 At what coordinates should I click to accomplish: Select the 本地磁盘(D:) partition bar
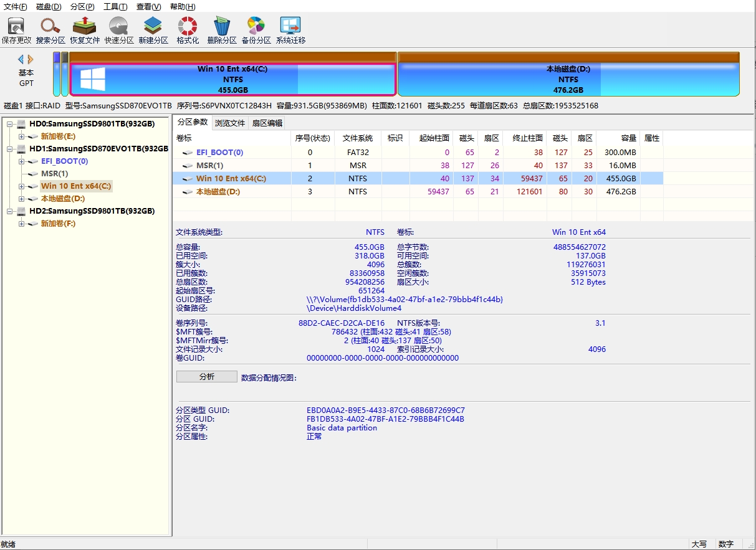568,79
